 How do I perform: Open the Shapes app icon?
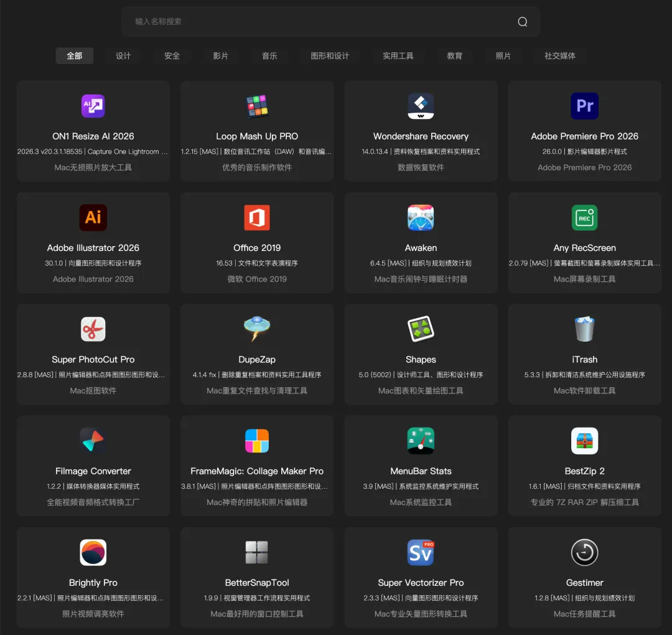[421, 329]
